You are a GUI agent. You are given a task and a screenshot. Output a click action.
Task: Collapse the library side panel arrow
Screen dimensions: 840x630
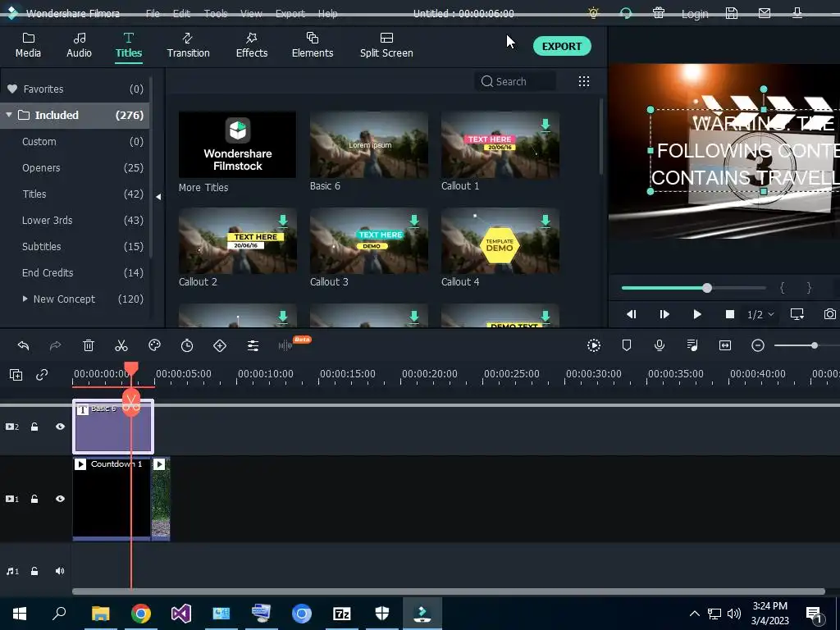click(158, 197)
